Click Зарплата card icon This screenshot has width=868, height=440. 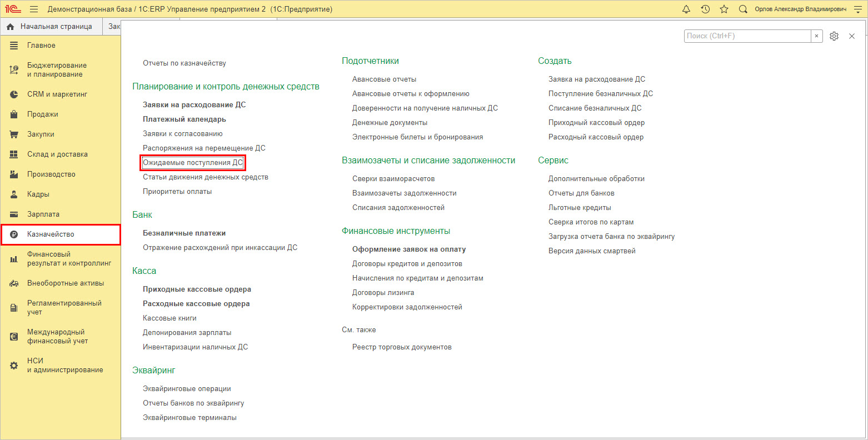pos(14,214)
